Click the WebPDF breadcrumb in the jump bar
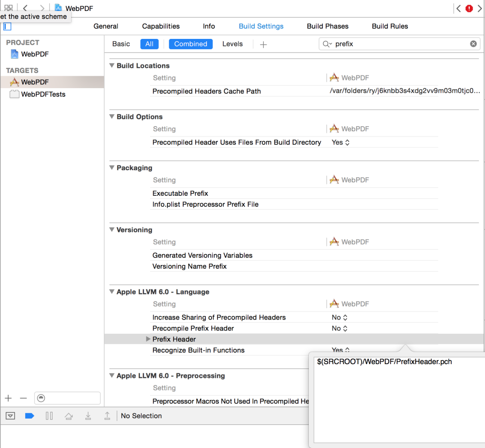485x448 pixels. [79, 9]
